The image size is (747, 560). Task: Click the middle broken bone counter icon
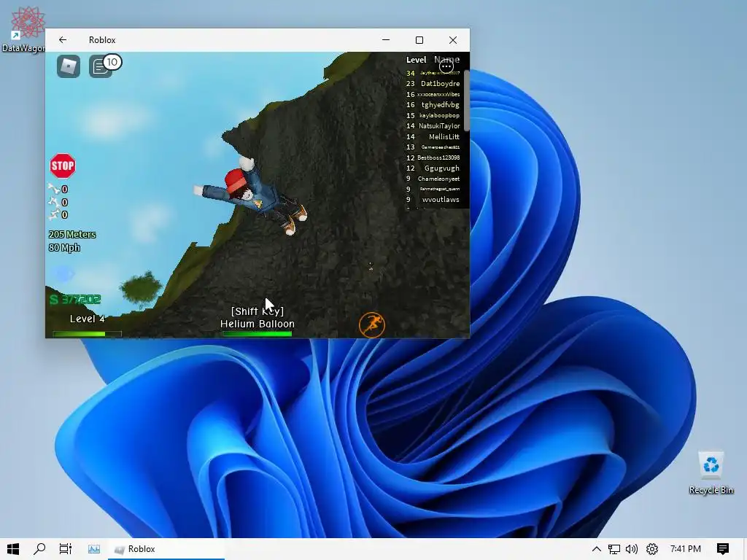pos(54,202)
